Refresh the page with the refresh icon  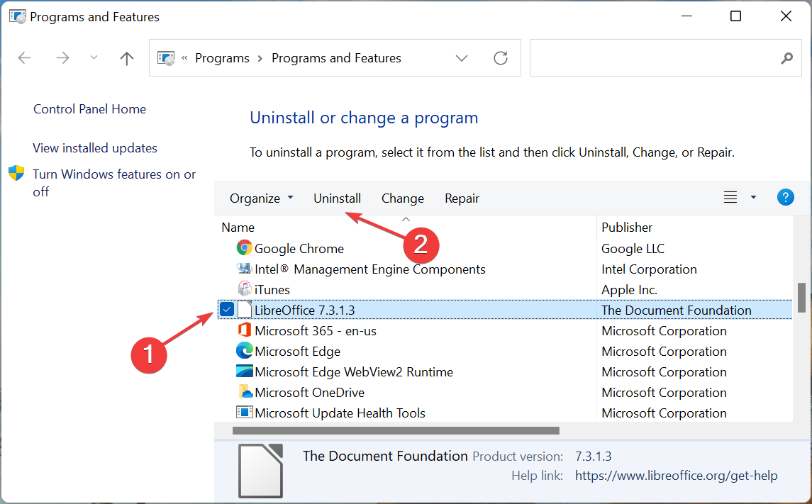click(x=501, y=57)
